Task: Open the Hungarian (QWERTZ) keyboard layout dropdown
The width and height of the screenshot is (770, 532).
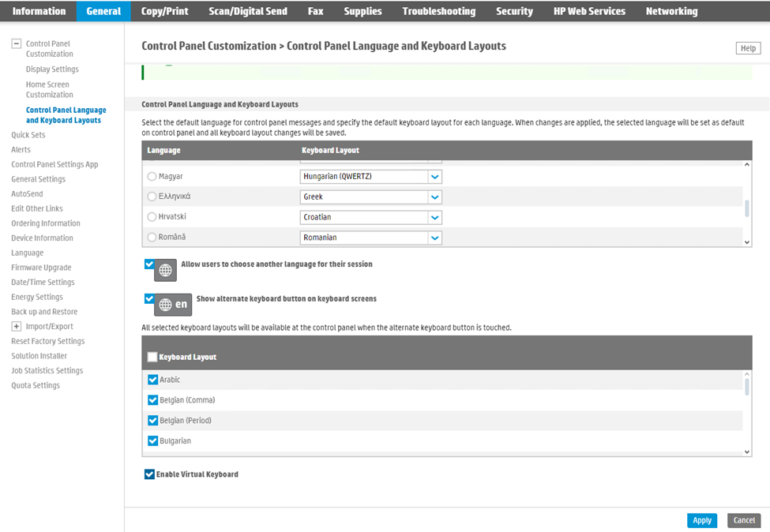Action: tap(434, 177)
